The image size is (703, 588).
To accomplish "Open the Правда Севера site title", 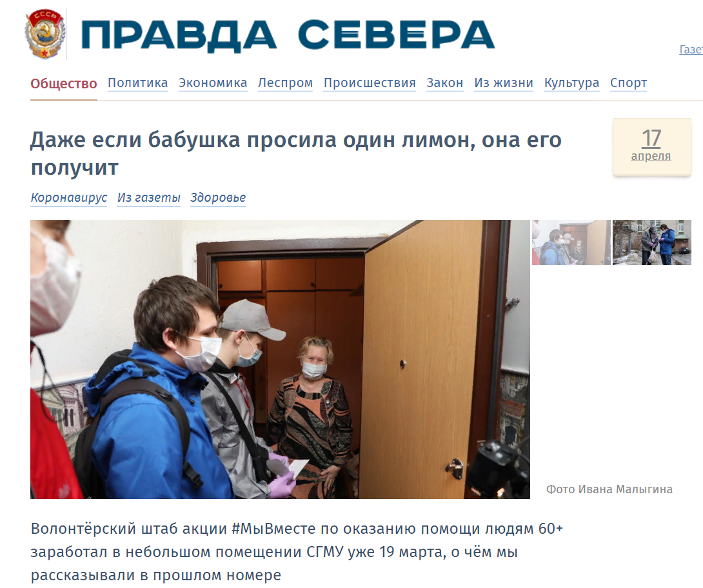I will pyautogui.click(x=288, y=35).
